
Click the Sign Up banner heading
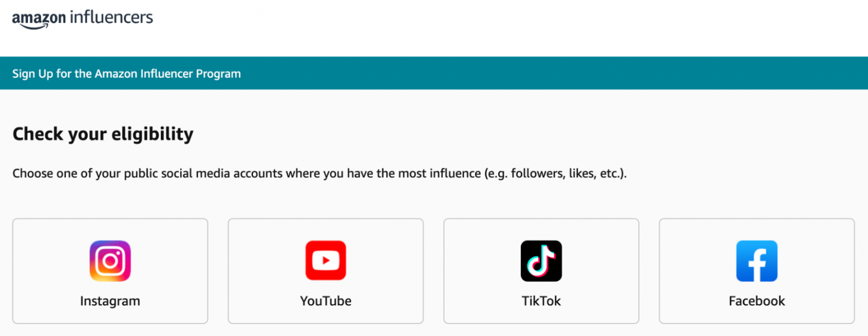127,73
